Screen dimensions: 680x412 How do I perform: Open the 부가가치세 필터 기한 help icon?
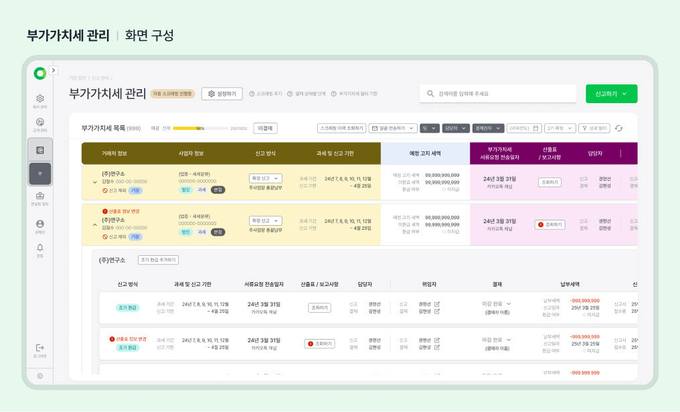point(333,94)
